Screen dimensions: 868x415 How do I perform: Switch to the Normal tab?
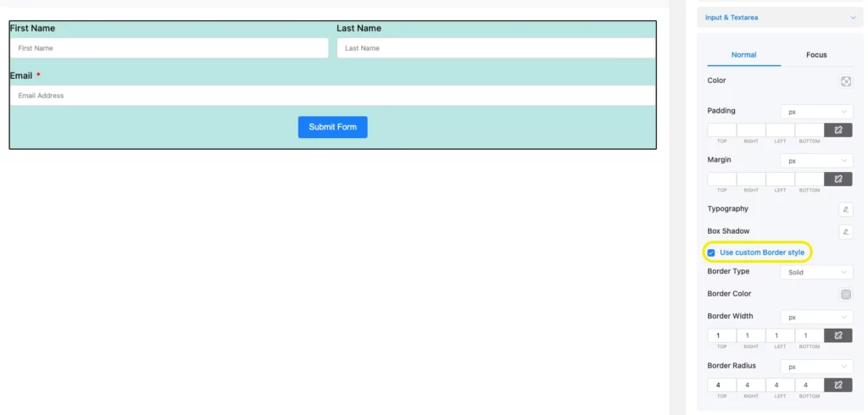click(x=743, y=55)
